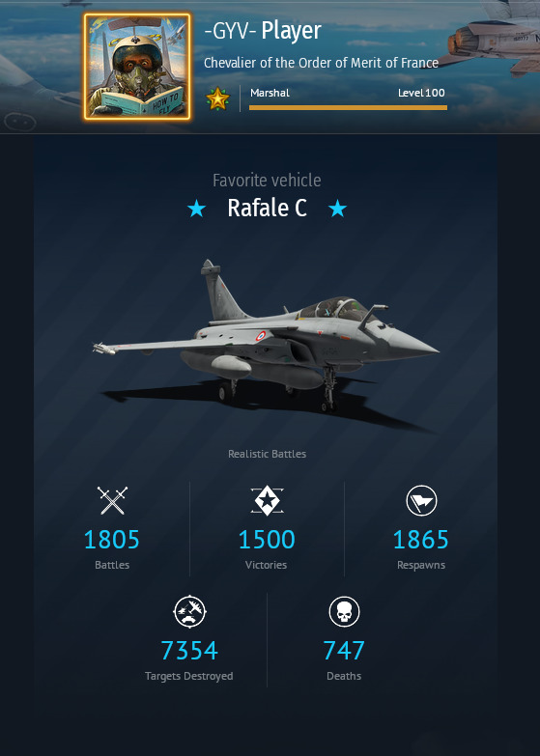Click the Level 100 progress bar
The width and height of the screenshot is (540, 756).
(348, 107)
